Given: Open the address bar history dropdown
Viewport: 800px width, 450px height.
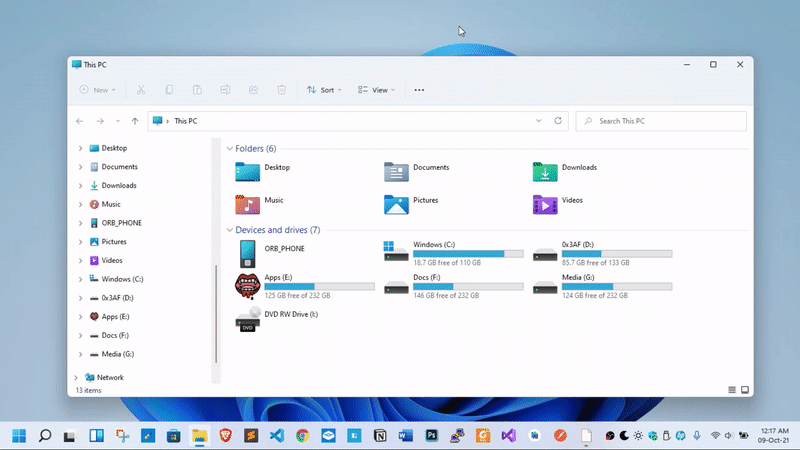Looking at the screenshot, I should [538, 121].
